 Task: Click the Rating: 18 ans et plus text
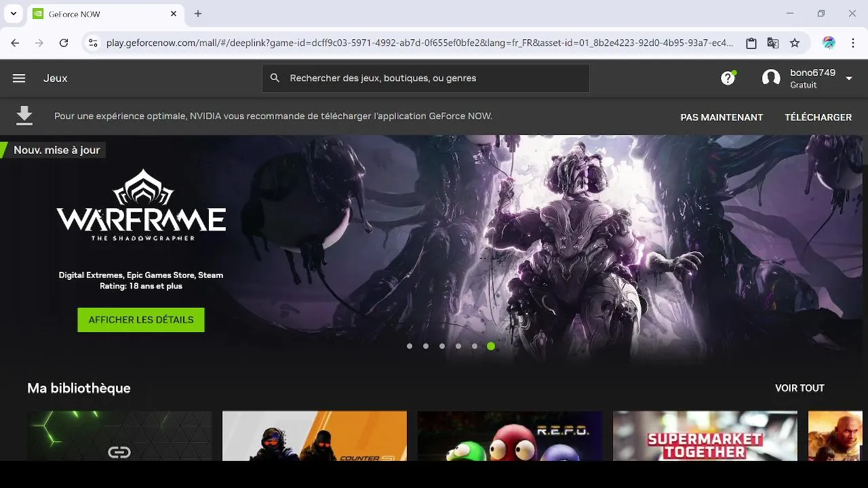(141, 286)
